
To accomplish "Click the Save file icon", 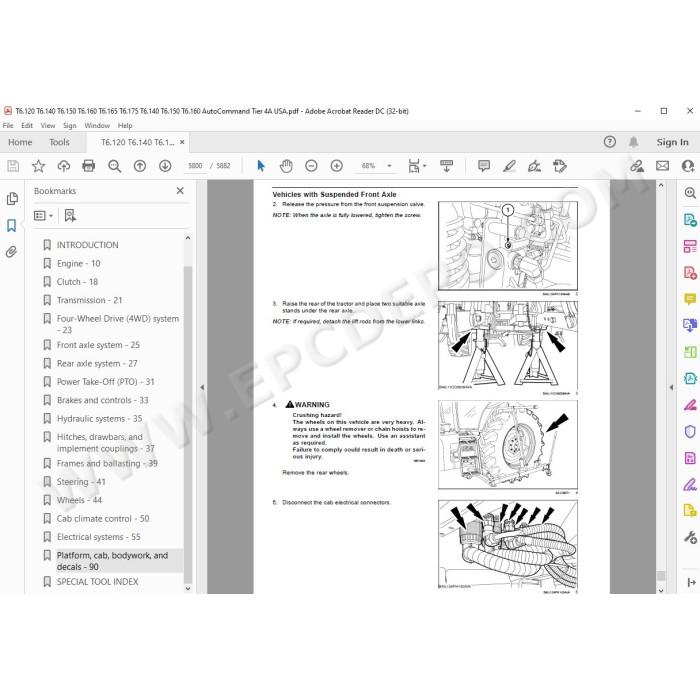I will [13, 166].
